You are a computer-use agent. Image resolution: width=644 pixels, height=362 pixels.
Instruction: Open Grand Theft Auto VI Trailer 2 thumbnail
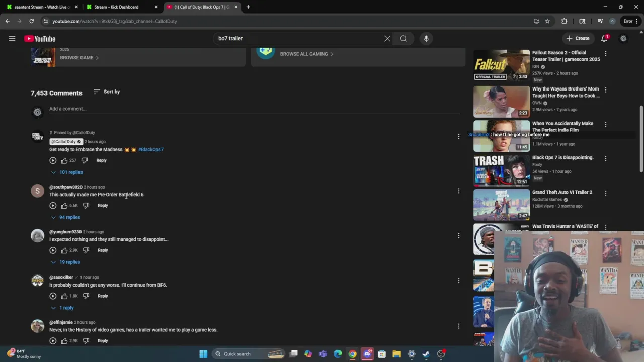pyautogui.click(x=502, y=205)
